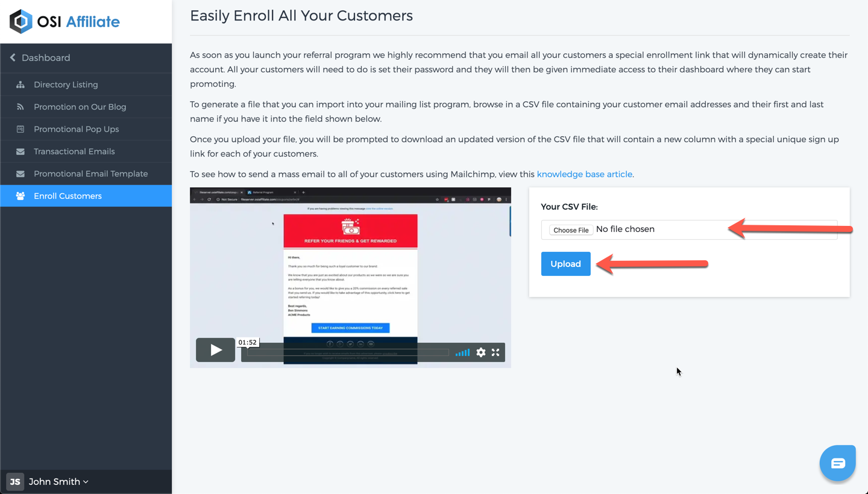Play the enrollment tutorial video

click(x=216, y=350)
